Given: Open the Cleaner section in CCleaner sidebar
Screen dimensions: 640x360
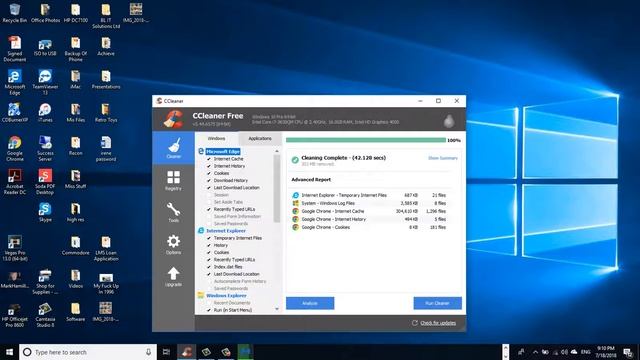Looking at the screenshot, I should click(x=173, y=148).
